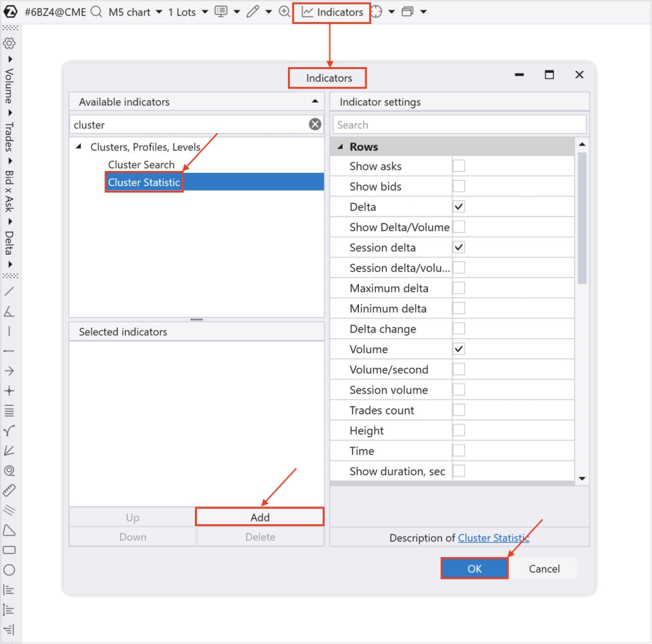Image resolution: width=652 pixels, height=644 pixels.
Task: Open the Indicators dialog from the toolbar
Action: 331,11
